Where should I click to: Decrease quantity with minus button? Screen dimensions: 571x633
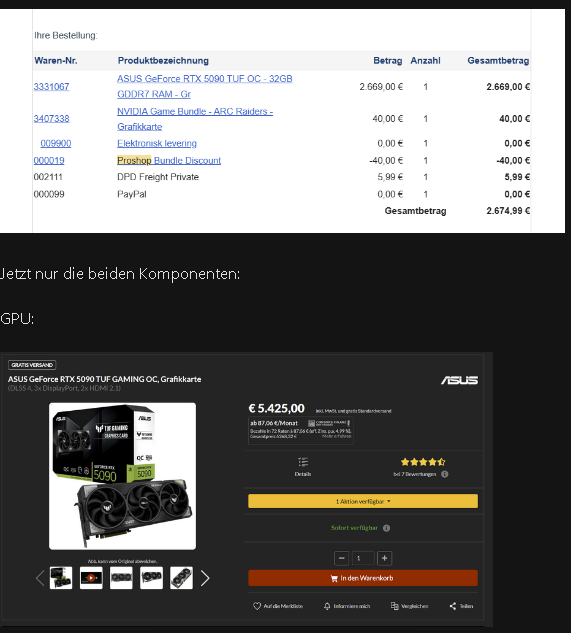[341, 558]
